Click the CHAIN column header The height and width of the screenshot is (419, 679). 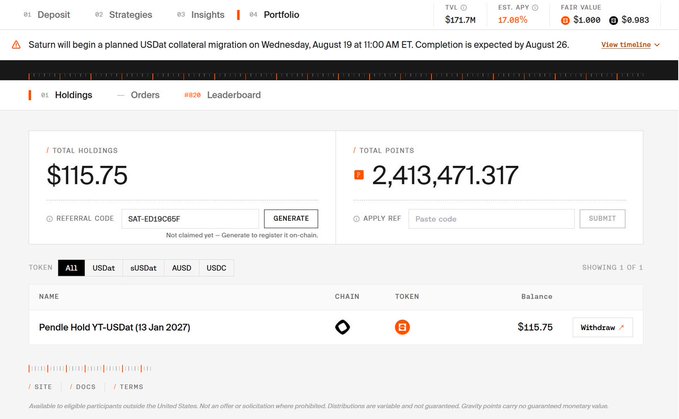pos(347,297)
